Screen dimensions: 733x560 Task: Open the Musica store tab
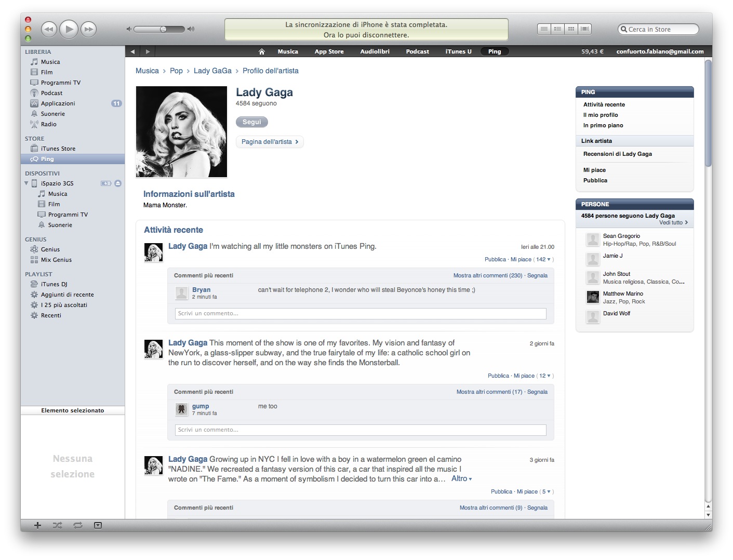(x=288, y=51)
